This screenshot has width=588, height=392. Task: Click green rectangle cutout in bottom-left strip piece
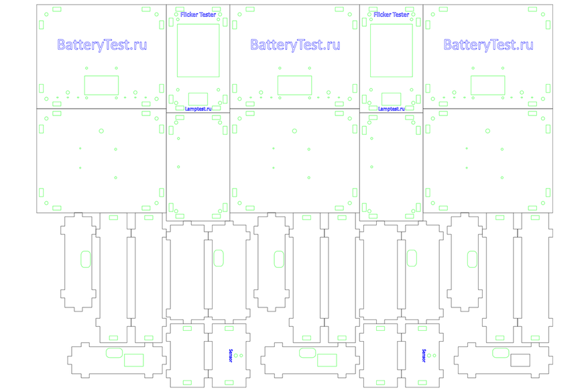(134, 360)
